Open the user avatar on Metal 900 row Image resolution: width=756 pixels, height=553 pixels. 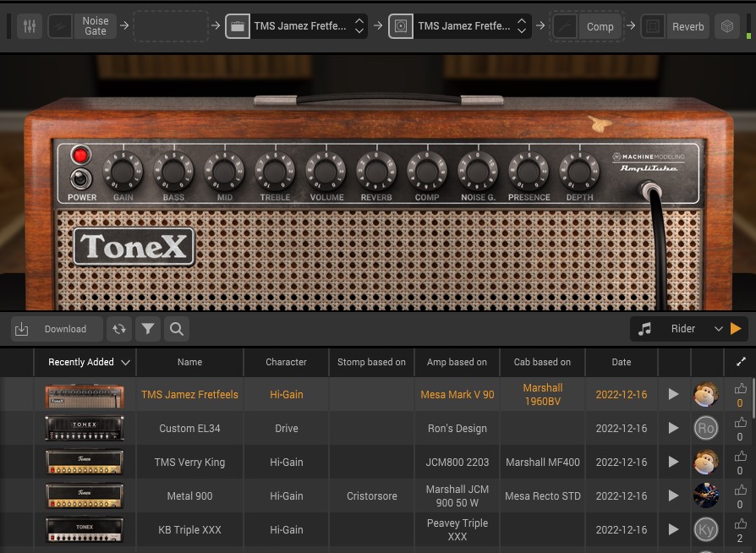[706, 496]
